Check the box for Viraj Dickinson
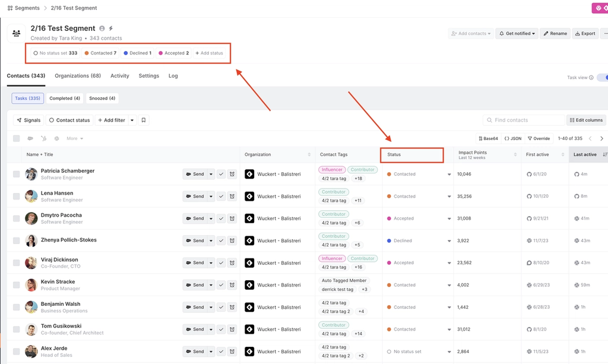The height and width of the screenshot is (364, 608). (x=16, y=262)
